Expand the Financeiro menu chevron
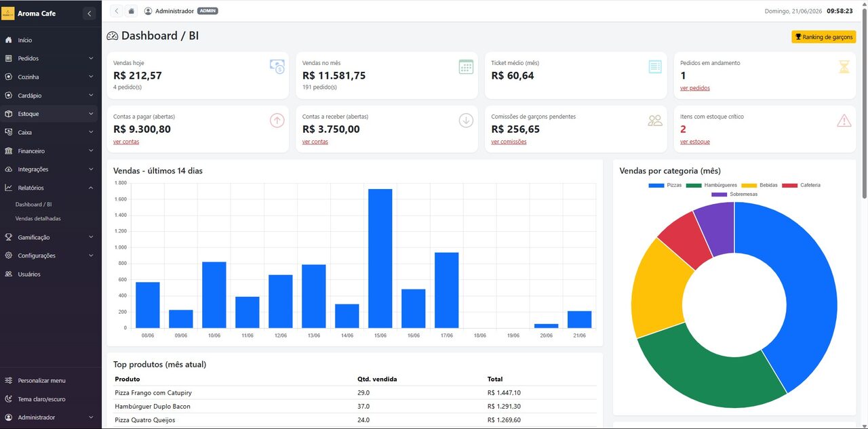Viewport: 868px width, 429px height. tap(91, 150)
